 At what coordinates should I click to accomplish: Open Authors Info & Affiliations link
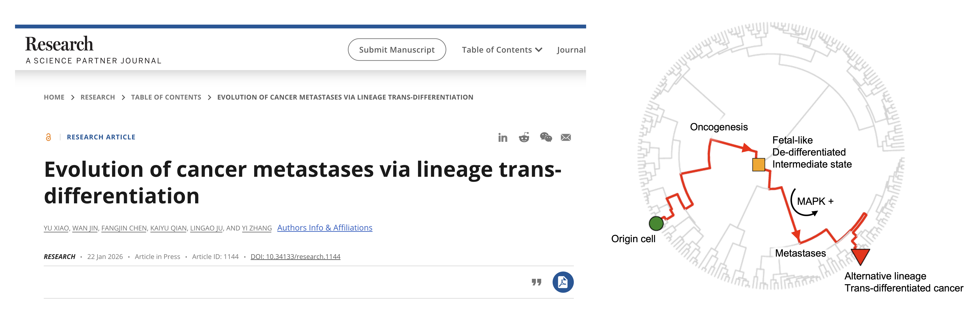tap(325, 228)
